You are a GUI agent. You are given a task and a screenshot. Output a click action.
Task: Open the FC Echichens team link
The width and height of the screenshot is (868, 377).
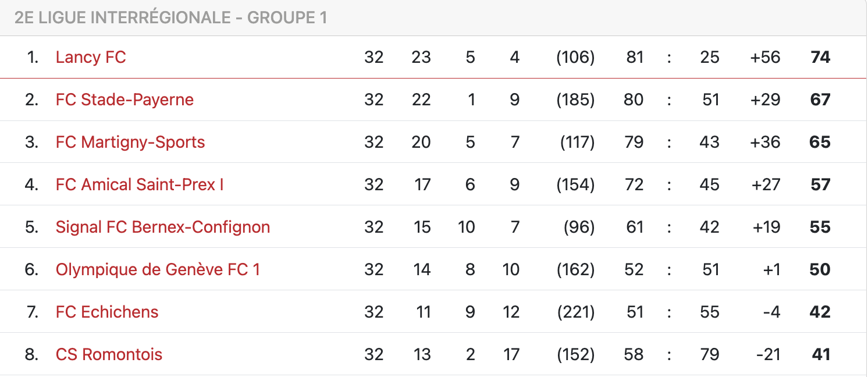click(x=107, y=312)
